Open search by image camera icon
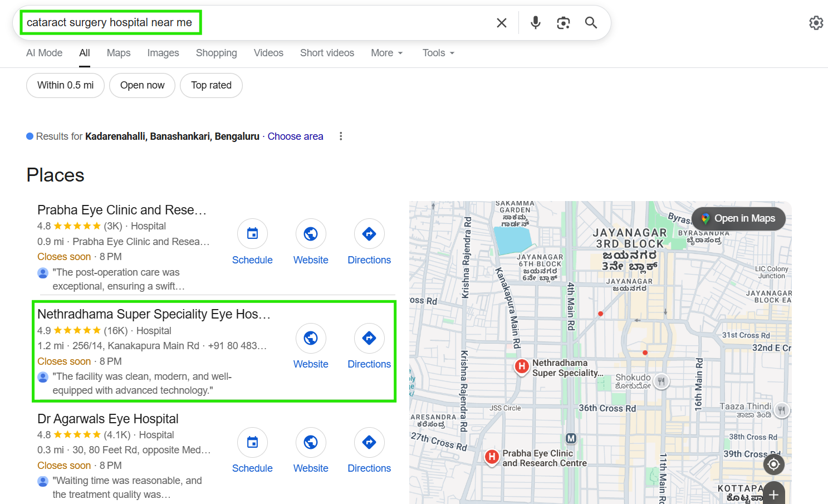 tap(563, 23)
